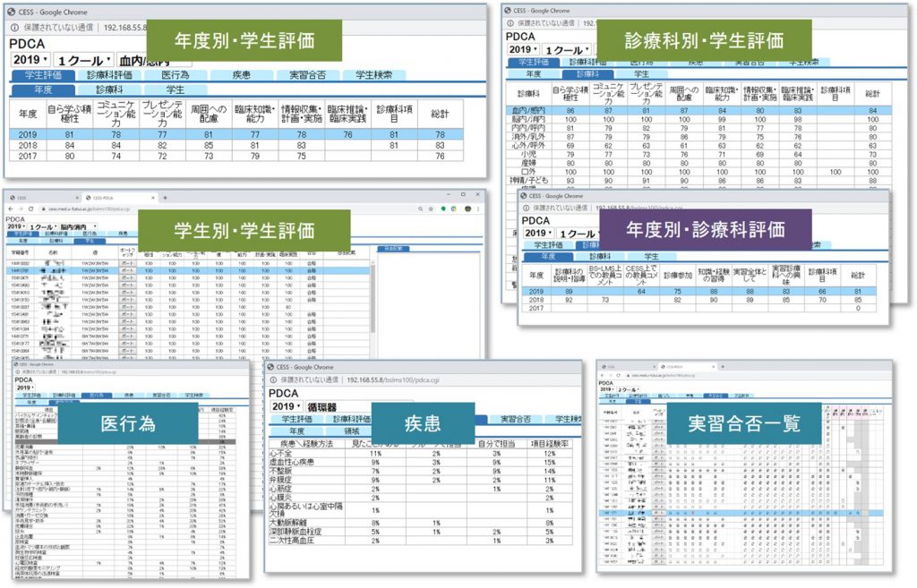Click the back arrow in the 学生別・学生評価 browser window
Image resolution: width=917 pixels, height=588 pixels.
coord(11,209)
